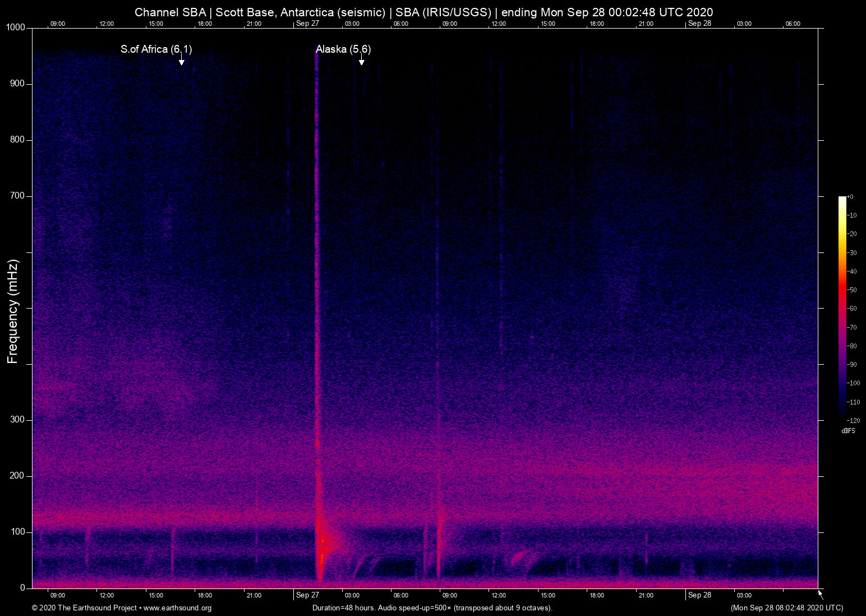Click the 100 mHz frequency tick label

(18, 531)
